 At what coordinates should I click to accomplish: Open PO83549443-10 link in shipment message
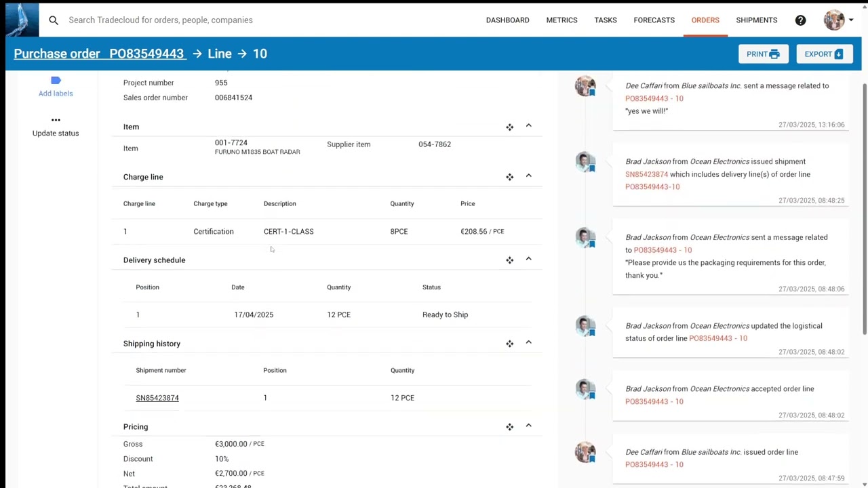[x=652, y=187]
